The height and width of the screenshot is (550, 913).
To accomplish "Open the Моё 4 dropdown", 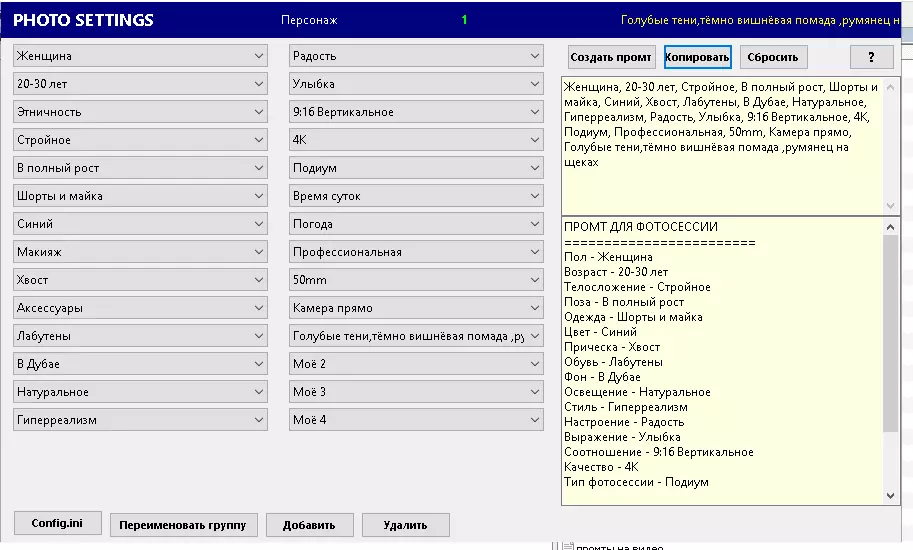I will point(416,420).
